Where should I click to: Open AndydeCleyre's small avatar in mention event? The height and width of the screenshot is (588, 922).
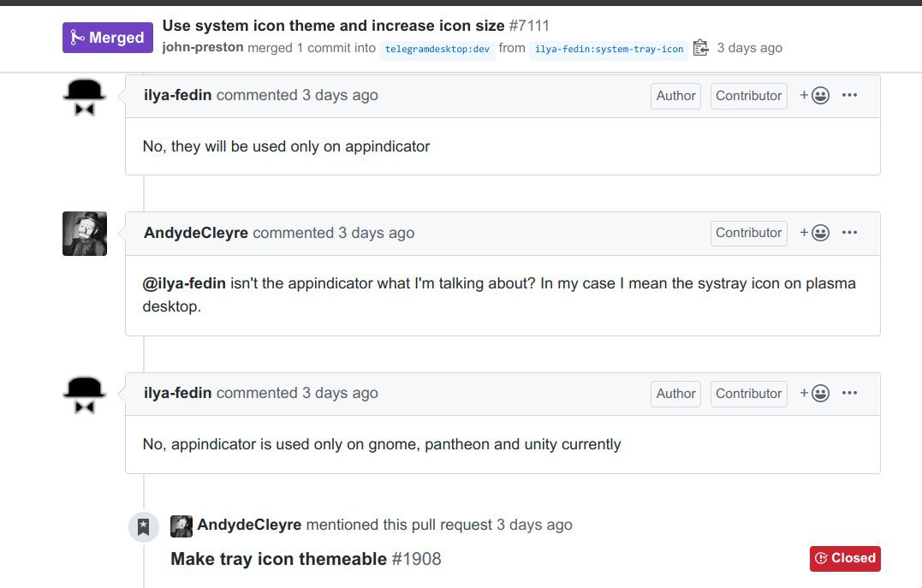click(x=181, y=526)
